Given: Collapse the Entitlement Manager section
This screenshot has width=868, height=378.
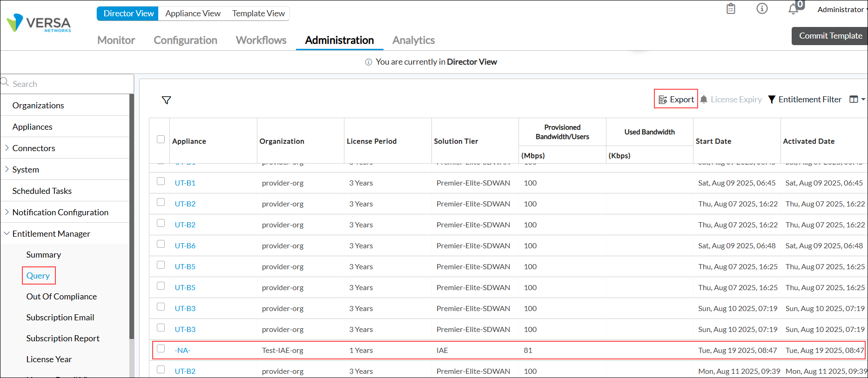Looking at the screenshot, I should 7,233.
